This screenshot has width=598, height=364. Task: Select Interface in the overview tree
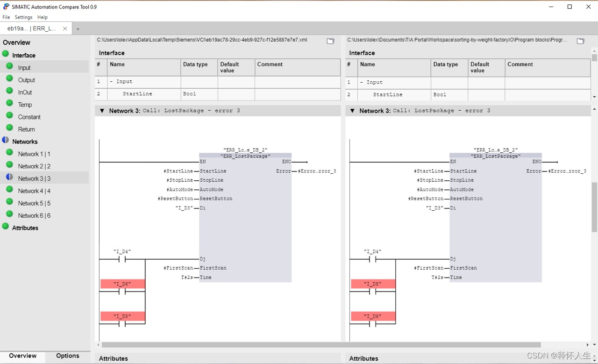(24, 55)
